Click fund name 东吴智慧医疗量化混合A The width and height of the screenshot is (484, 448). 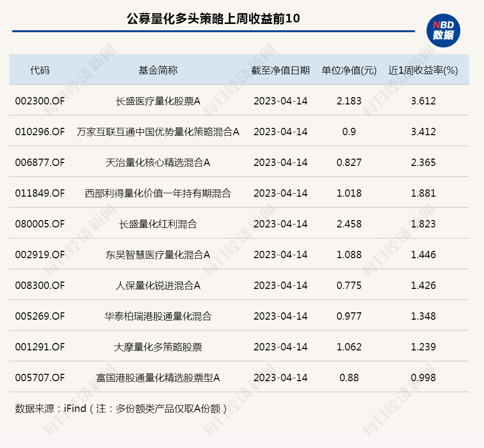(x=158, y=255)
